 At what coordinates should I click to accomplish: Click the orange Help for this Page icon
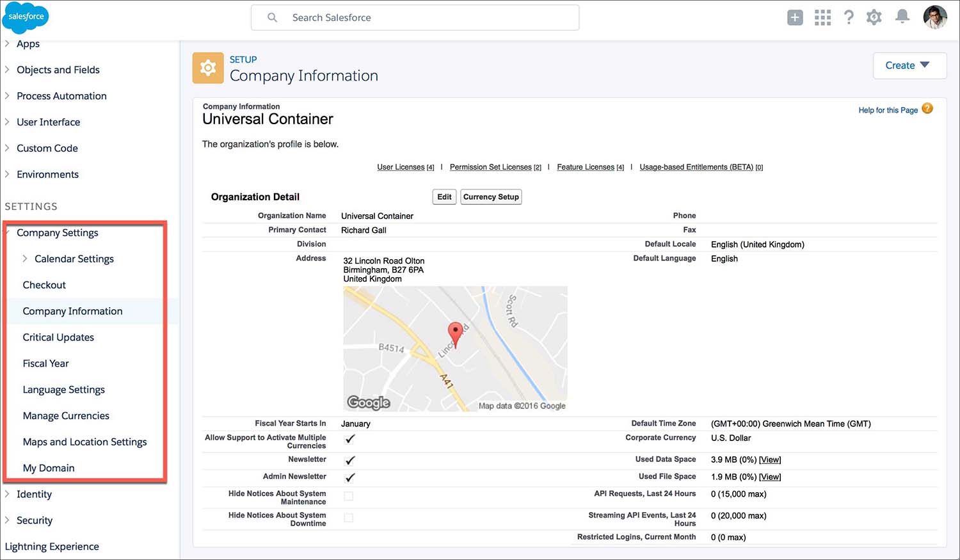point(927,109)
